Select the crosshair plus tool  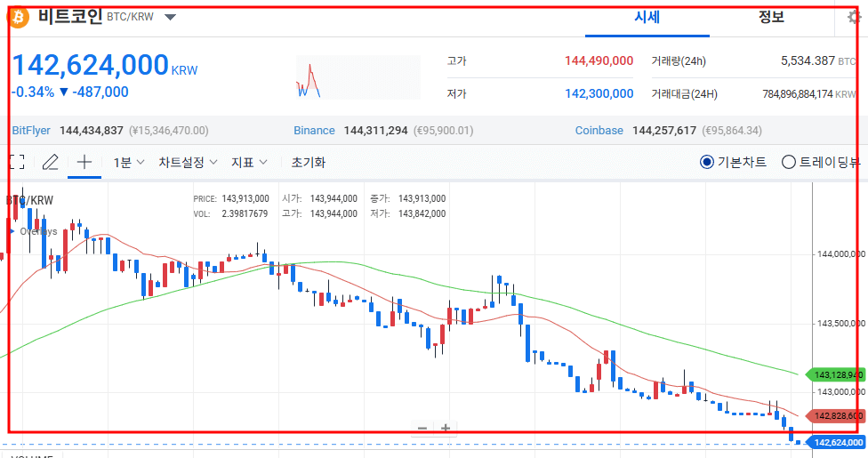84,162
